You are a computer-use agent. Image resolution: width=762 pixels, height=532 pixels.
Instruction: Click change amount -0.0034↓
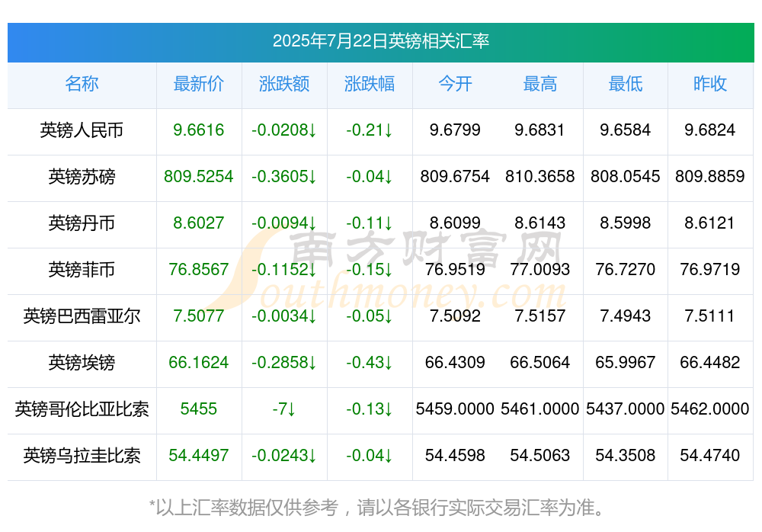point(284,316)
